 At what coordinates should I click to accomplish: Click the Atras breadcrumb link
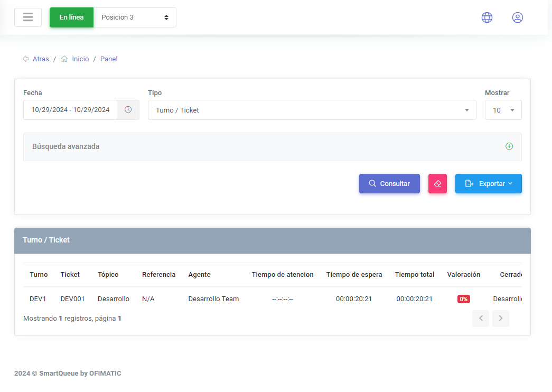[41, 59]
